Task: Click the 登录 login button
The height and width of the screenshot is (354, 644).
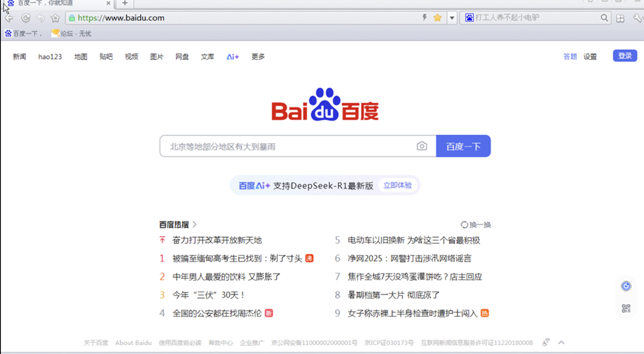Action: click(625, 55)
